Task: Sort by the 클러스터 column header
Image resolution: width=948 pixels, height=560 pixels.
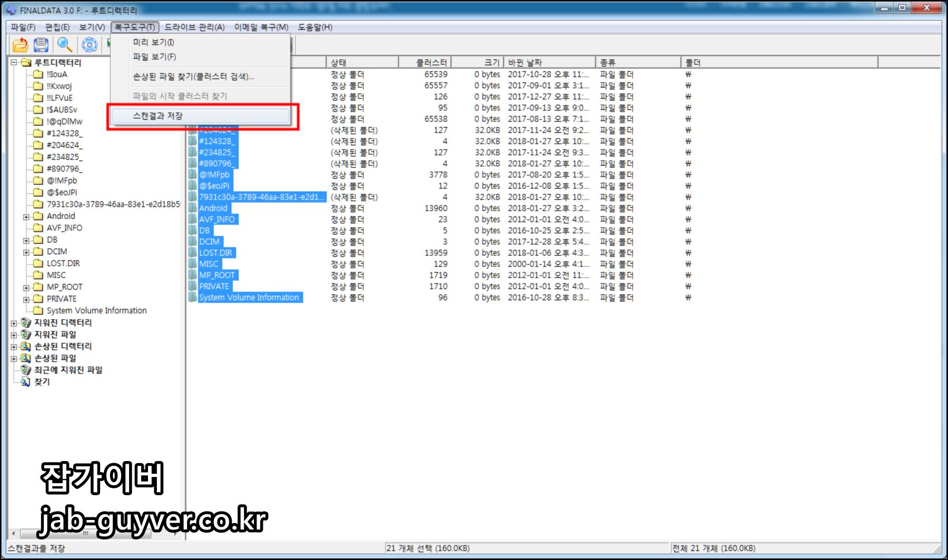Action: (425, 62)
